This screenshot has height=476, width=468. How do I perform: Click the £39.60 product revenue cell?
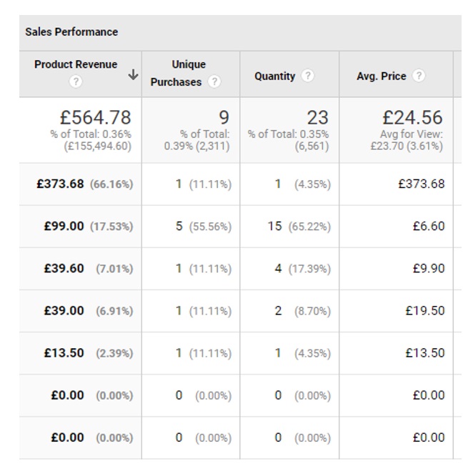point(64,268)
